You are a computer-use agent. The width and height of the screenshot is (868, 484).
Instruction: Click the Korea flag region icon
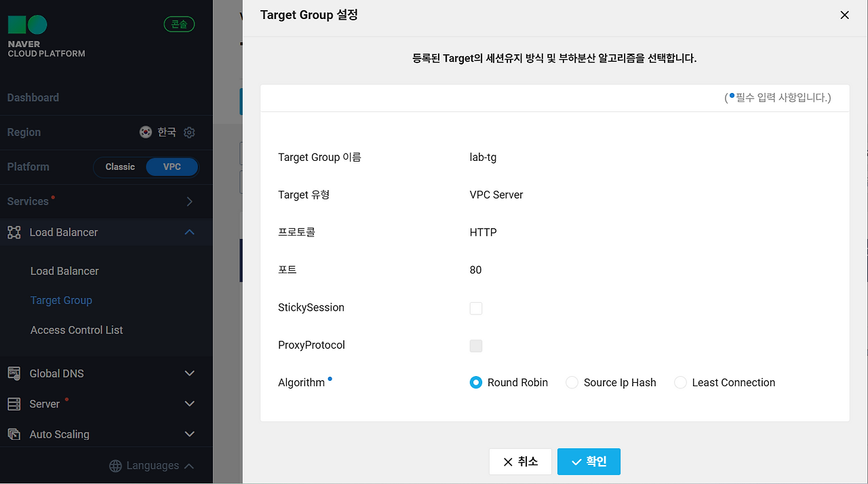pyautogui.click(x=146, y=132)
